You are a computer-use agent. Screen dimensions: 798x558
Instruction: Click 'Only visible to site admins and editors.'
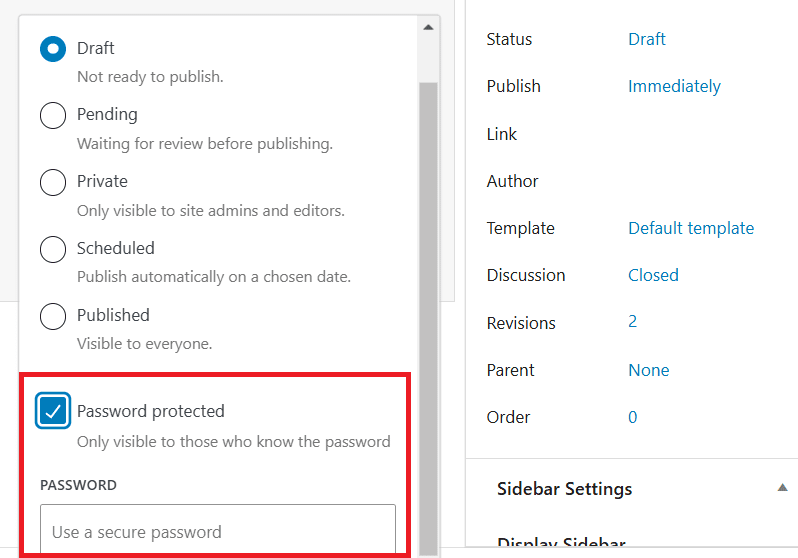211,211
